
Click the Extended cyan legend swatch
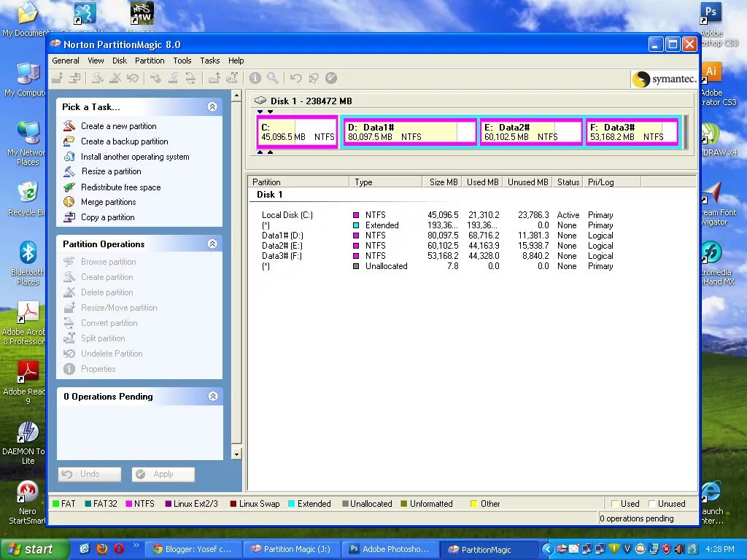coord(292,504)
